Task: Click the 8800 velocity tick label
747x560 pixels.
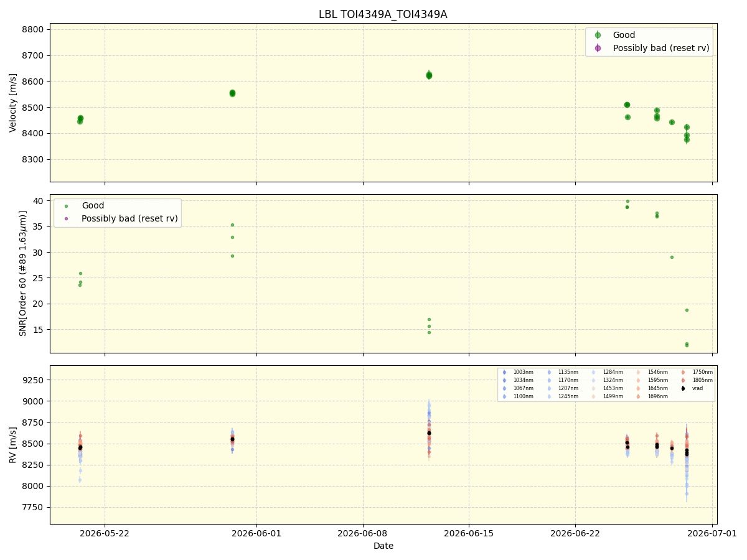Action: 34,30
